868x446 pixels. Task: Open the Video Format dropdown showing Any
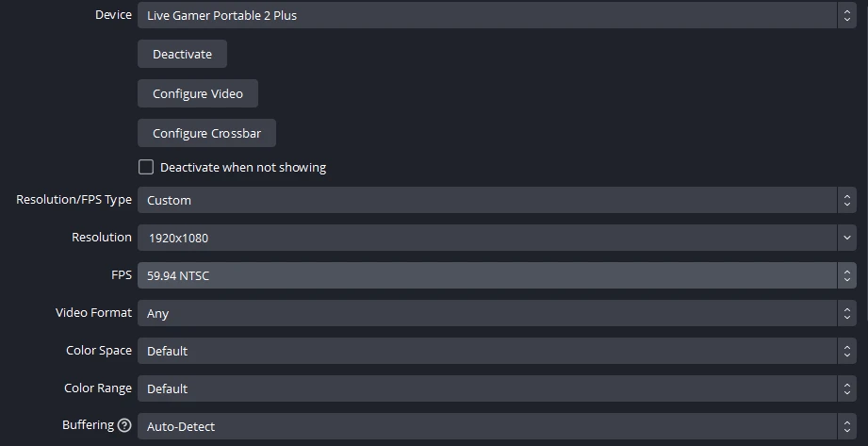[485, 313]
